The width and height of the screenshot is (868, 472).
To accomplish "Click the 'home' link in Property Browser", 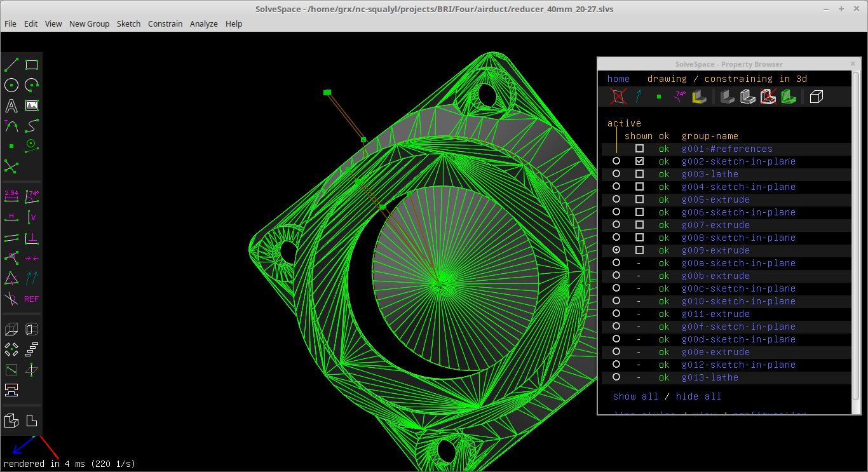I will 618,79.
